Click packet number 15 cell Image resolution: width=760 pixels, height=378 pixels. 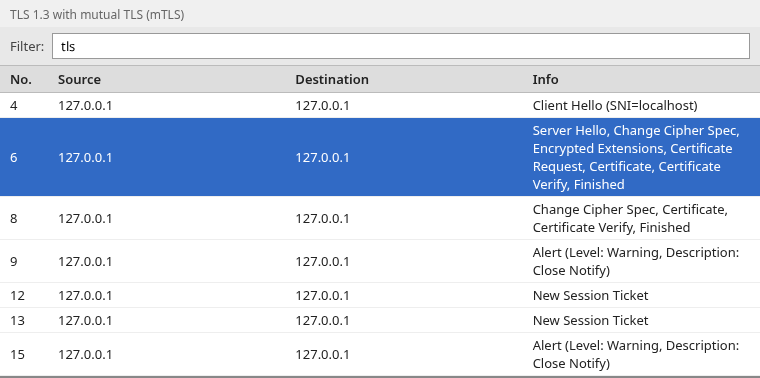[x=17, y=354]
